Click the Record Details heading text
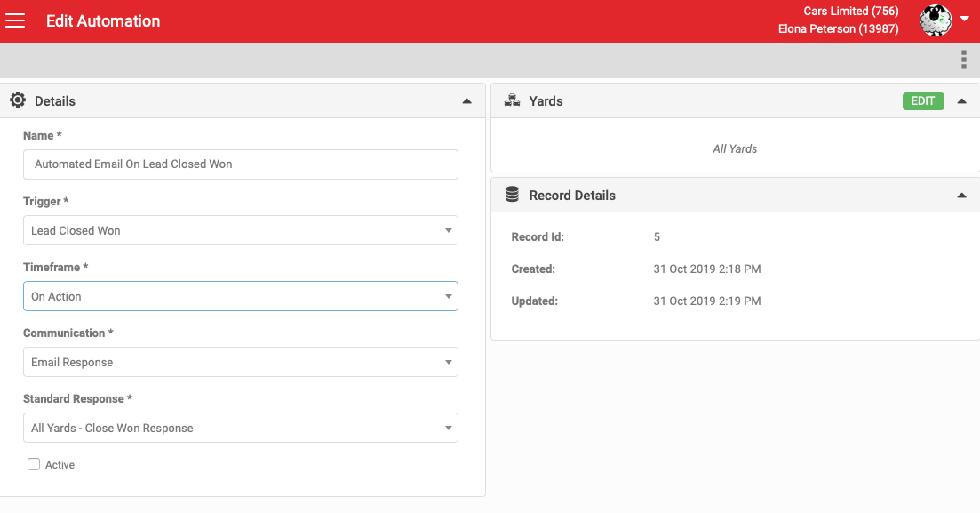Image resolution: width=980 pixels, height=513 pixels. [572, 196]
